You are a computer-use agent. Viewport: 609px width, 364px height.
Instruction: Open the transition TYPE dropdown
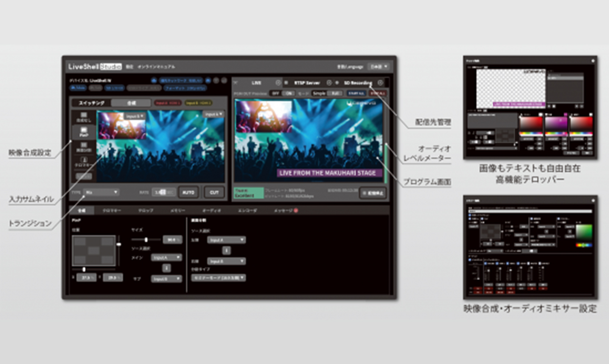pyautogui.click(x=101, y=192)
